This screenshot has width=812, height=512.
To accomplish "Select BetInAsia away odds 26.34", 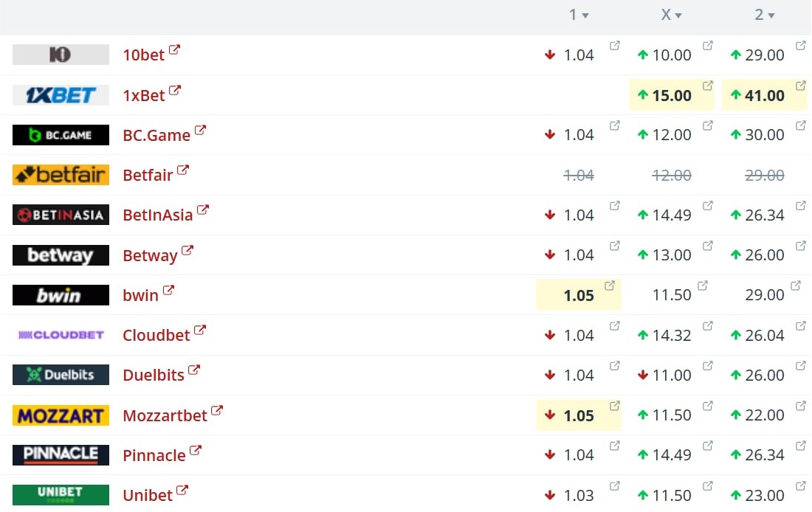I will coord(764,215).
